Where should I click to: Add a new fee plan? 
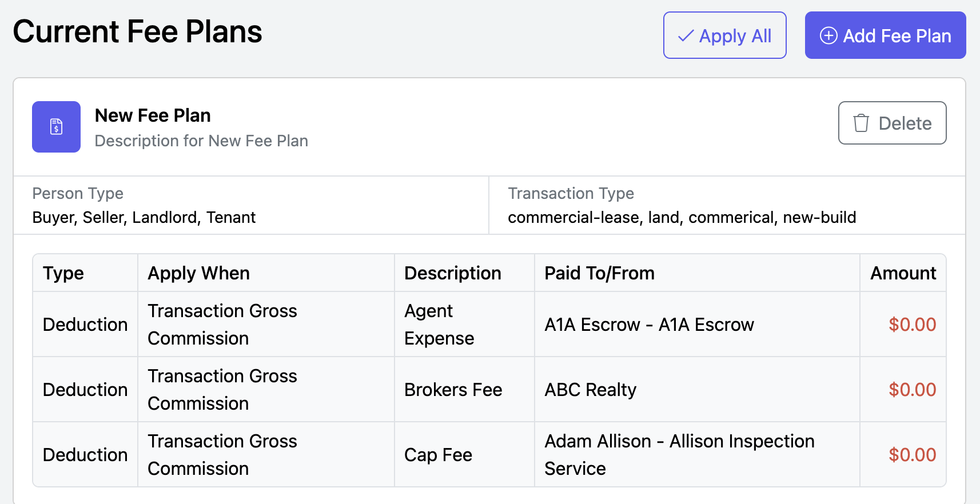(x=885, y=35)
